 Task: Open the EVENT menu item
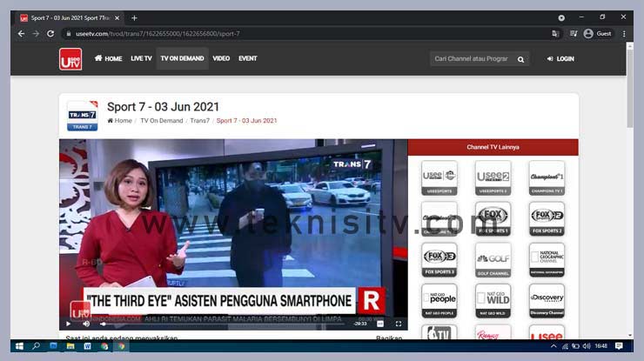(248, 59)
